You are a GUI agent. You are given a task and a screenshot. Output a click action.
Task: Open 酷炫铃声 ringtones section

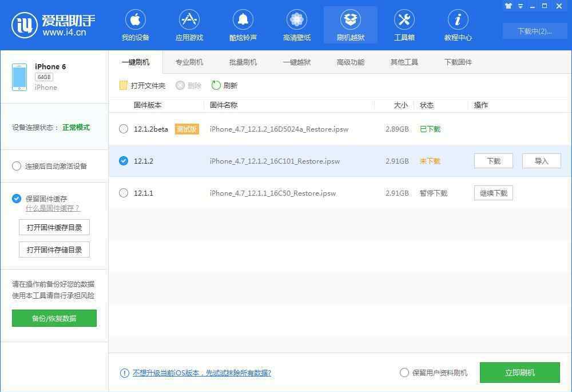click(243, 25)
